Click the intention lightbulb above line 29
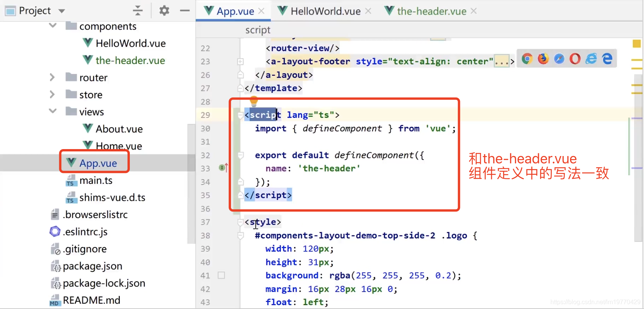Image resolution: width=644 pixels, height=309 pixels. [253, 101]
